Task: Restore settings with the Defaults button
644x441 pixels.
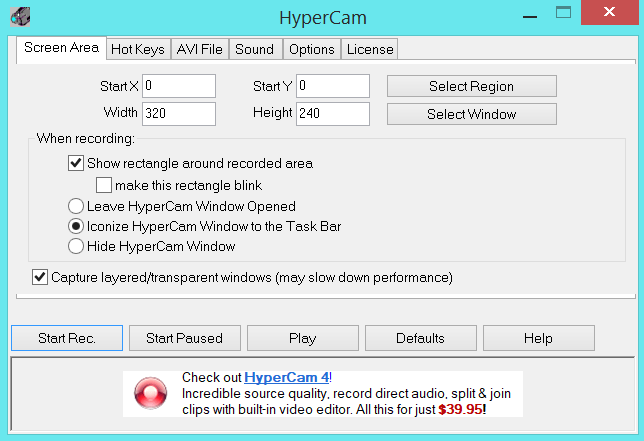Action: (x=421, y=338)
